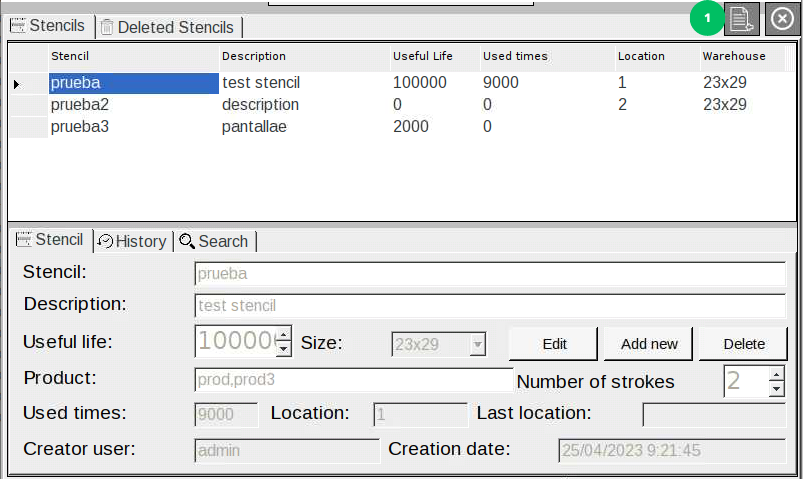The width and height of the screenshot is (803, 484).
Task: Click the green badge numbered 1
Action: pos(708,19)
